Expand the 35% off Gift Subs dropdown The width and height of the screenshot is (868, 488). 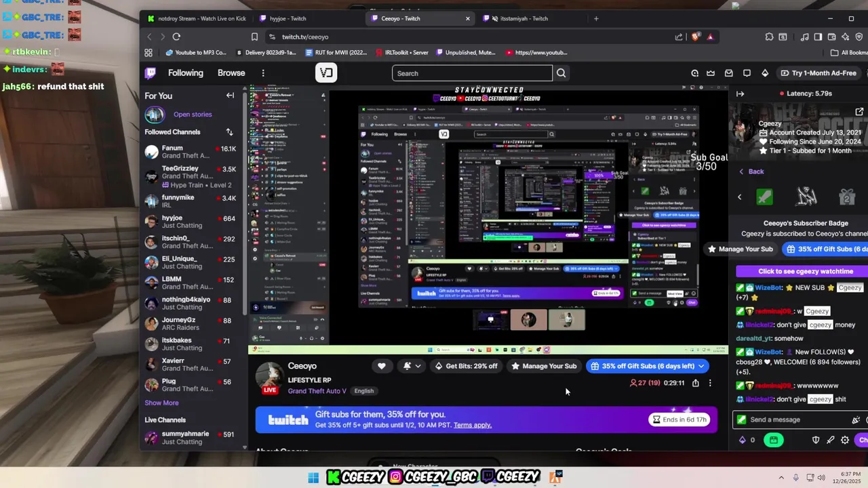point(701,366)
